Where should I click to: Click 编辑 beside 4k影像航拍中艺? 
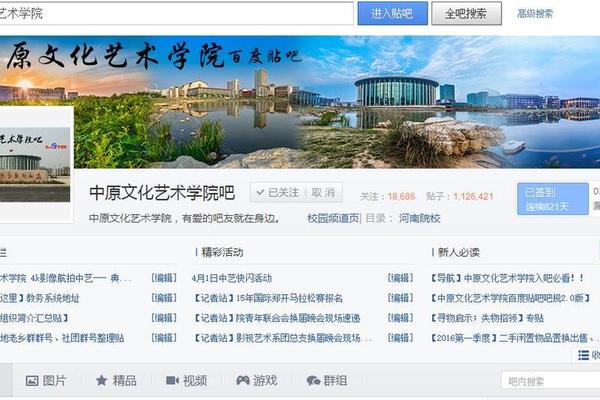click(164, 278)
